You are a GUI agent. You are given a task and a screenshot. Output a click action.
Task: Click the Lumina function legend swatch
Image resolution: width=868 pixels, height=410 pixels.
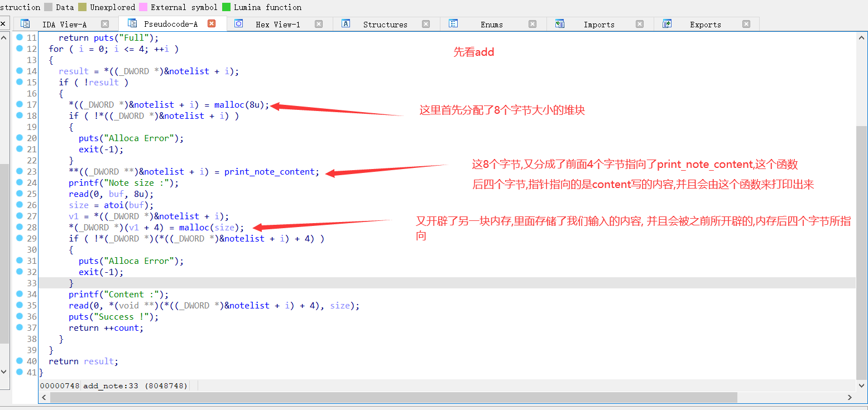click(x=226, y=7)
